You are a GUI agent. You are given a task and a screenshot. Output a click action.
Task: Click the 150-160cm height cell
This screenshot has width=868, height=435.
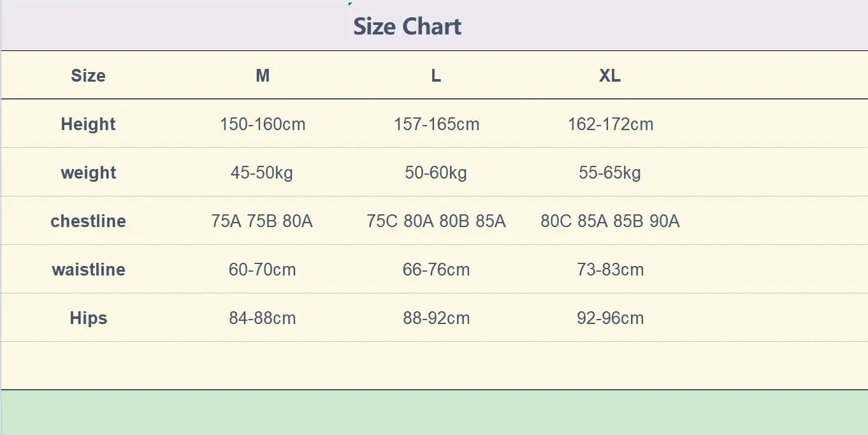(x=263, y=124)
